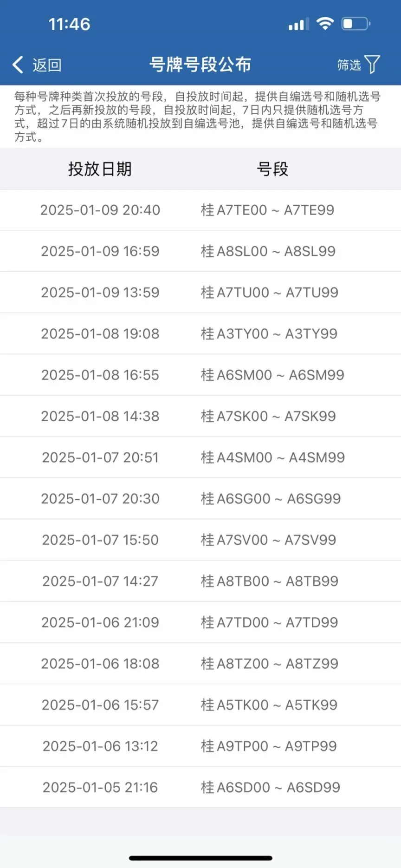This screenshot has height=868, width=401.
Task: Select the row 桂A8TZ00 ~ A8TZ99
Action: point(269,664)
